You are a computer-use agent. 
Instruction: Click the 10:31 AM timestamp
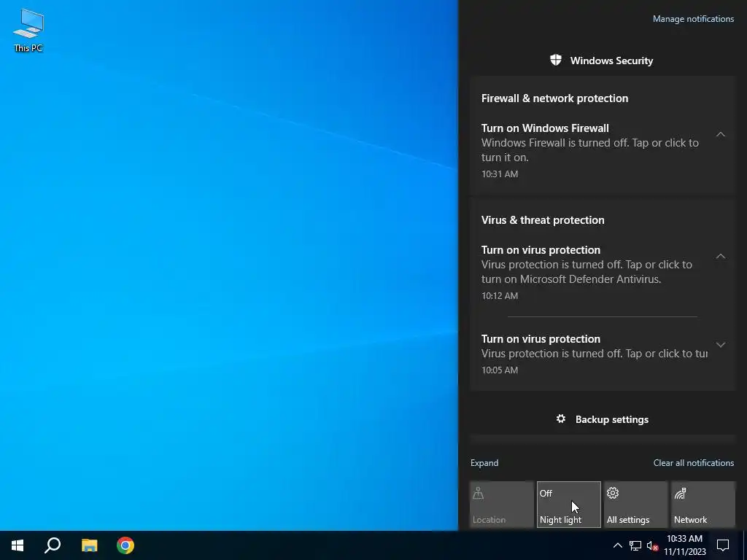499,174
